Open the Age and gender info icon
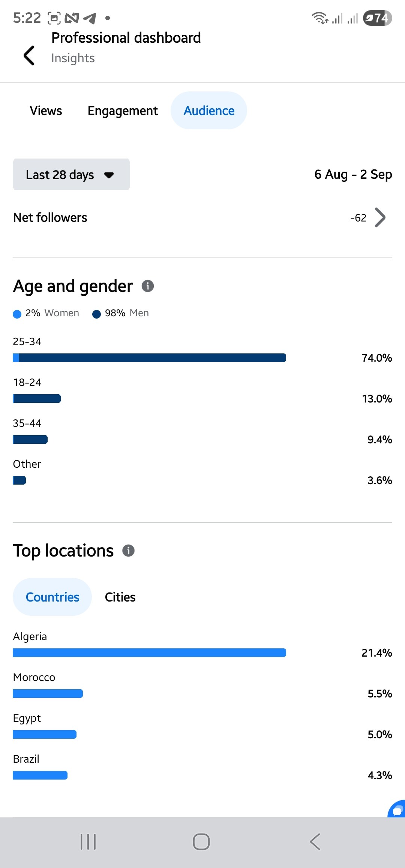 pyautogui.click(x=148, y=286)
